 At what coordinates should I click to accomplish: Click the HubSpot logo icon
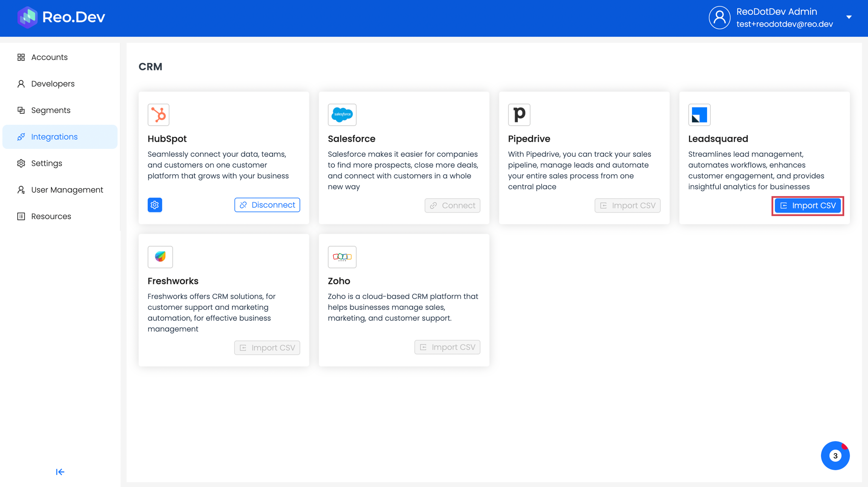tap(158, 115)
